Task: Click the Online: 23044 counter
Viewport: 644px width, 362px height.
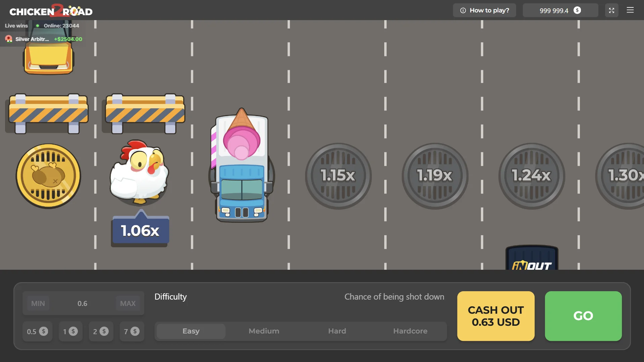Action: 61,26
